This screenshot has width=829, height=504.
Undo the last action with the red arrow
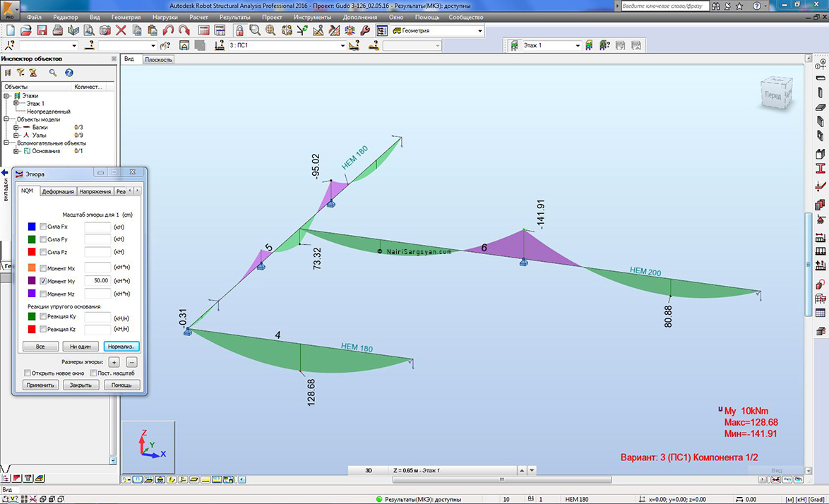tap(168, 30)
